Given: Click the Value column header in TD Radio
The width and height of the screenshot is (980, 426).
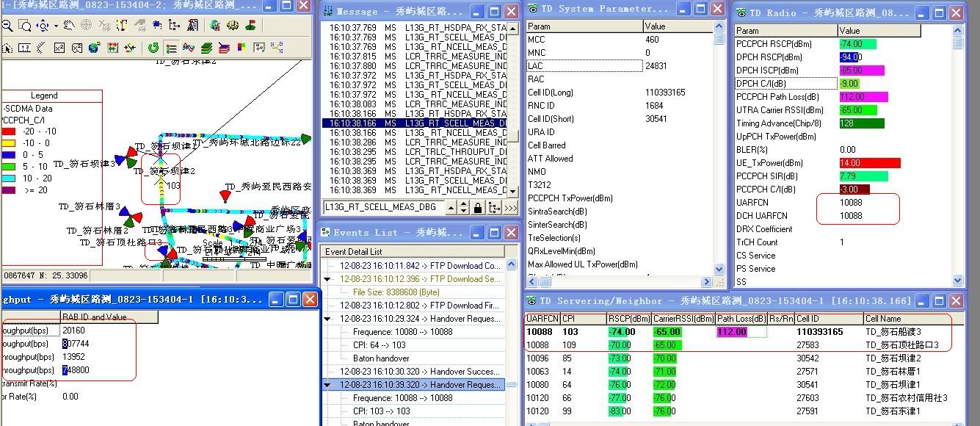Looking at the screenshot, I should [x=879, y=31].
